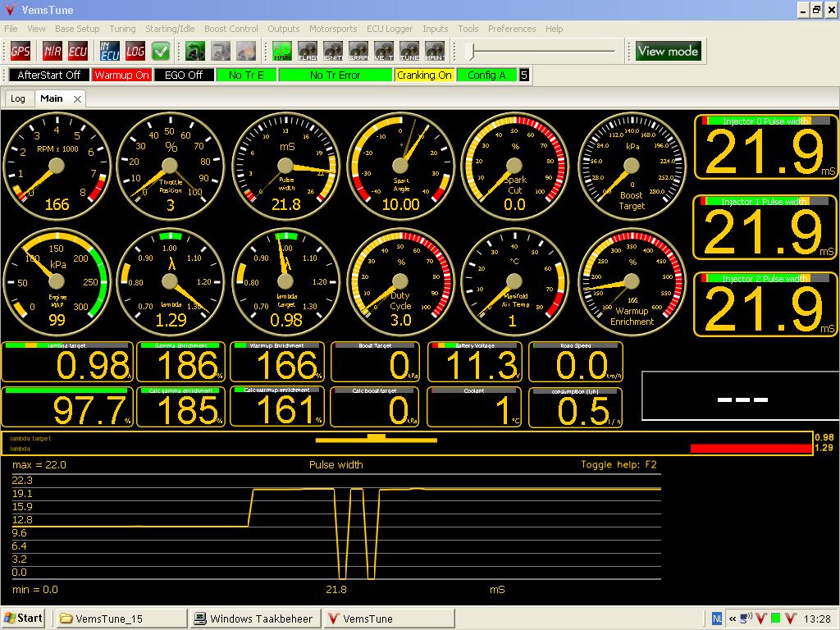840x630 pixels.
Task: Click the green square tray icon
Action: [775, 619]
